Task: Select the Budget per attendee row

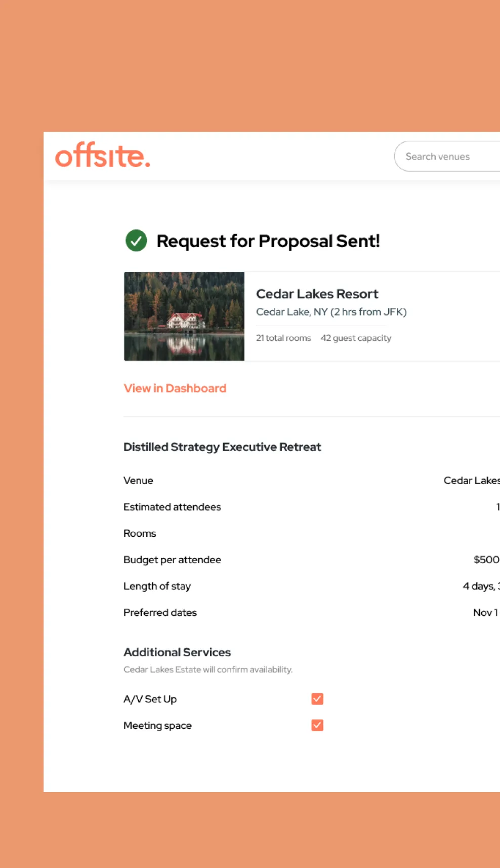Action: tap(312, 560)
